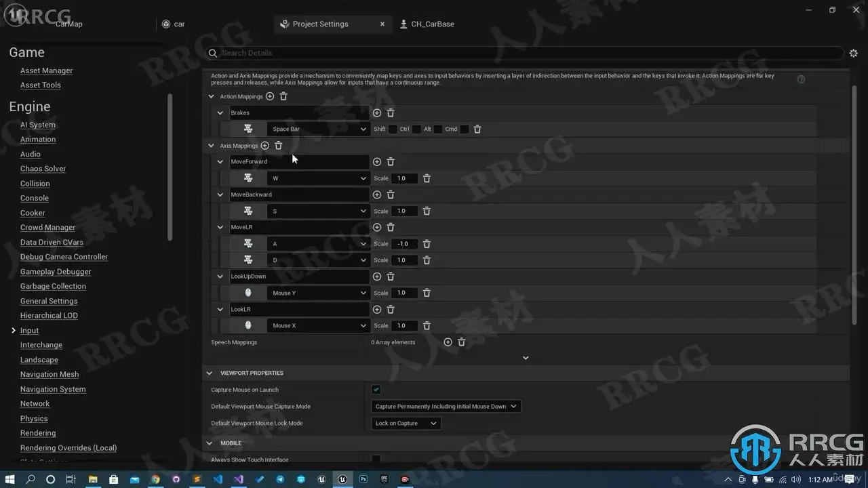Image resolution: width=868 pixels, height=488 pixels.
Task: Pick key icon for Space Bar binding
Action: click(248, 129)
